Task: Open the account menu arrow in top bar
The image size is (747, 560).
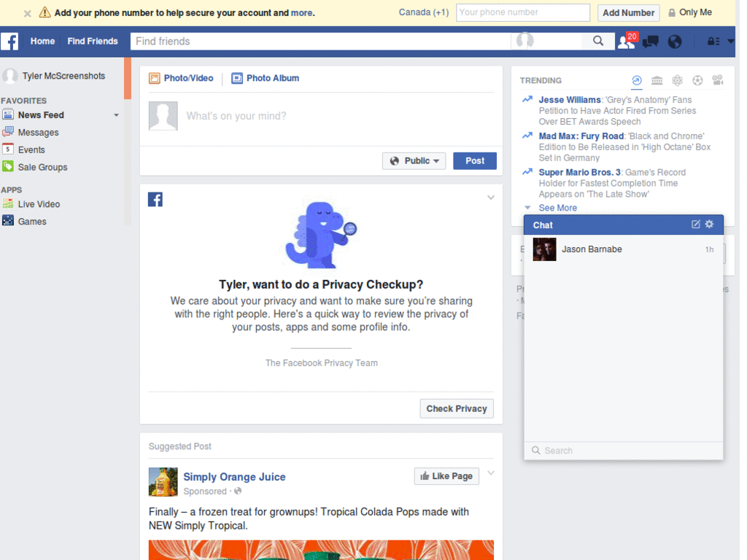Action: [730, 42]
